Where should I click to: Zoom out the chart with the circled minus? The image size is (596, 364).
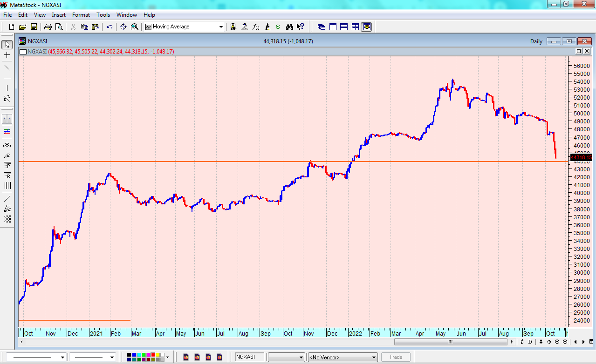click(557, 342)
